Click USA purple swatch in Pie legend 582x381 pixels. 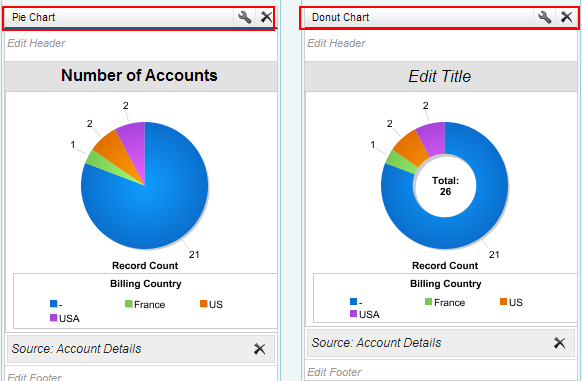click(x=53, y=318)
